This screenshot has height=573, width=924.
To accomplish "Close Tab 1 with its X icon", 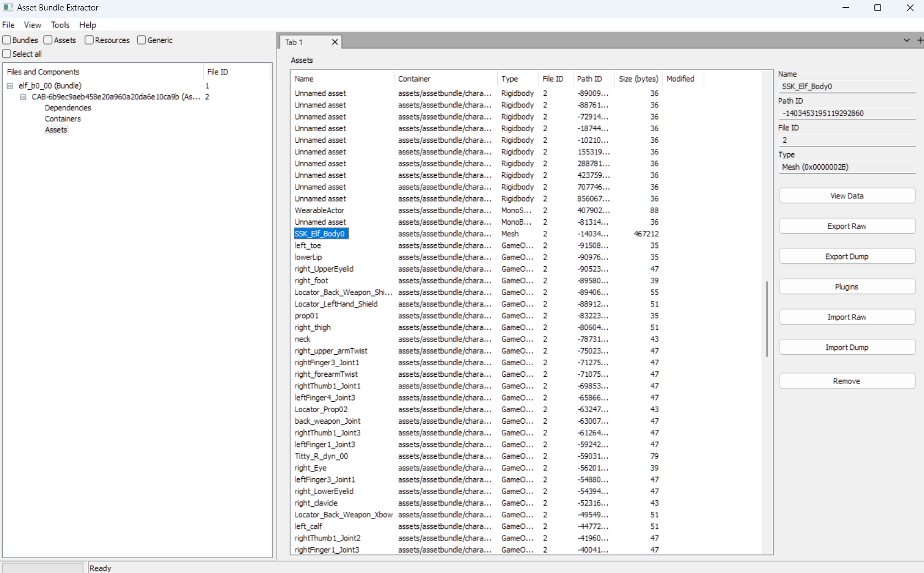I will point(334,42).
